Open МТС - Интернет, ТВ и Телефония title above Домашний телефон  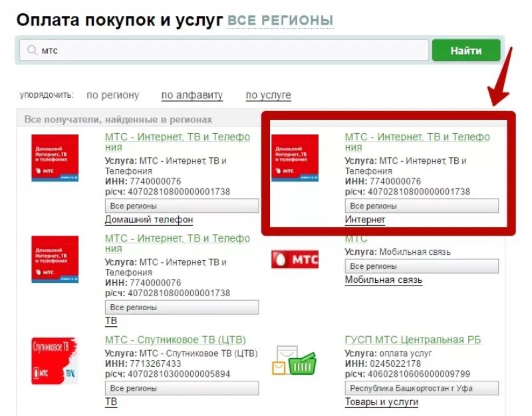pos(178,142)
